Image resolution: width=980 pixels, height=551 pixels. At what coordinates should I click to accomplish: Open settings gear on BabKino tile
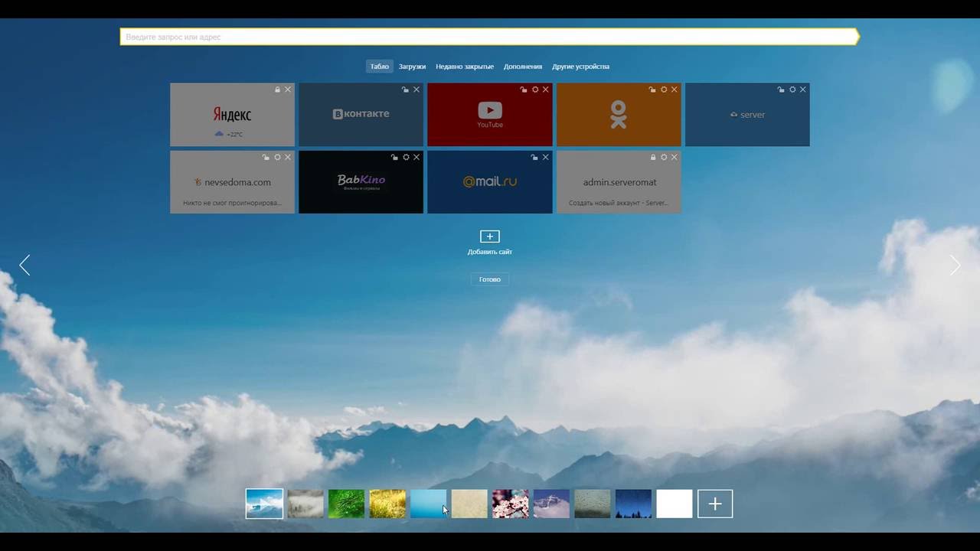point(406,157)
